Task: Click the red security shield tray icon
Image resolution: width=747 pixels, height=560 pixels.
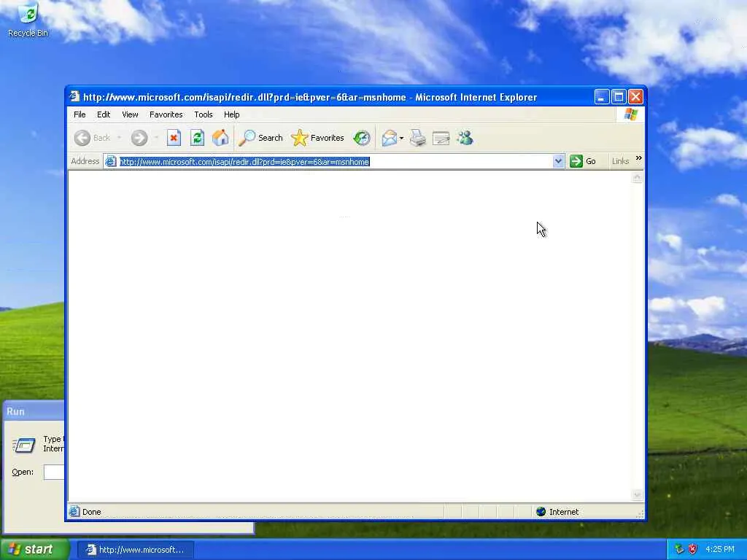Action: pos(693,550)
